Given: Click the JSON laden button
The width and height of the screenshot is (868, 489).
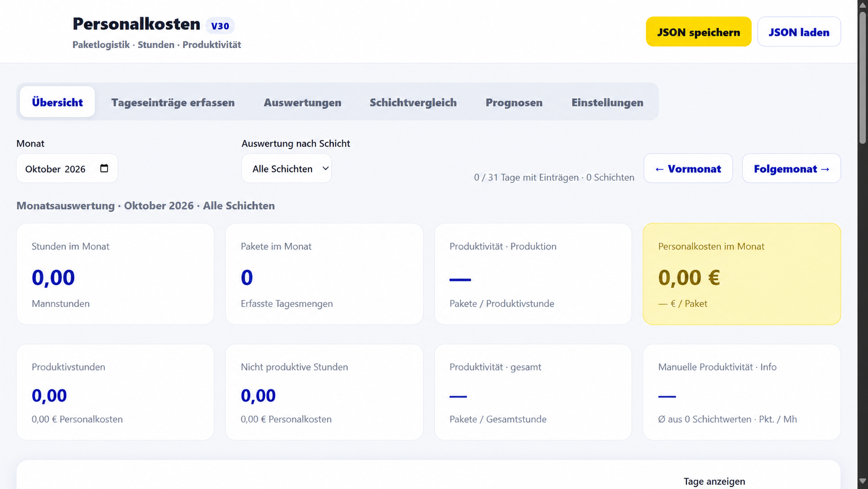Looking at the screenshot, I should click(799, 32).
